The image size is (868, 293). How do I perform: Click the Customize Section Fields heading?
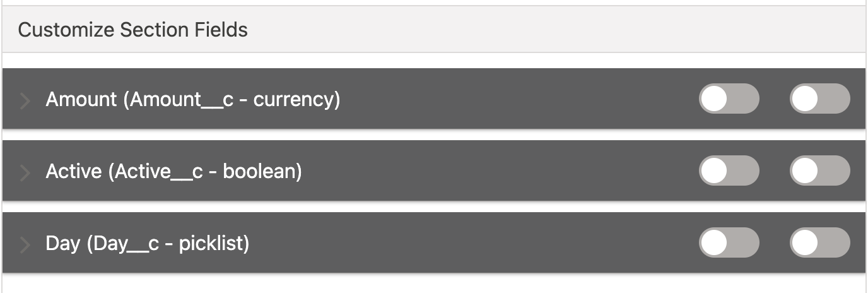coord(132,30)
